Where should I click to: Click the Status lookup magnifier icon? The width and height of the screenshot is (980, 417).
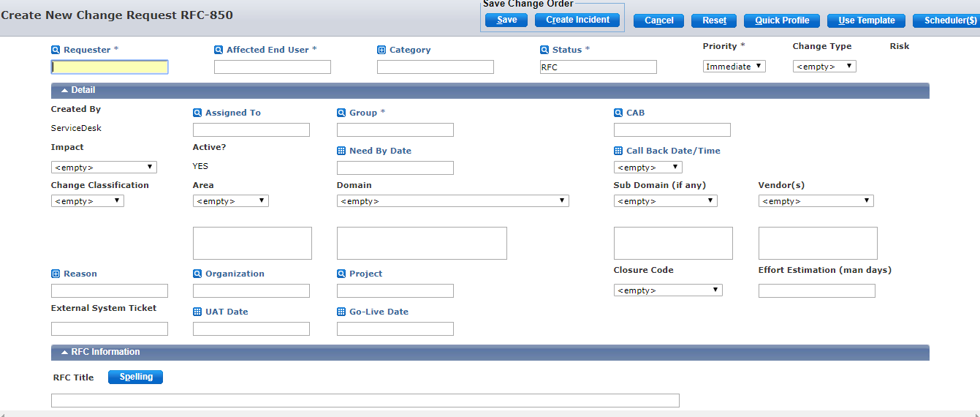tap(544, 50)
